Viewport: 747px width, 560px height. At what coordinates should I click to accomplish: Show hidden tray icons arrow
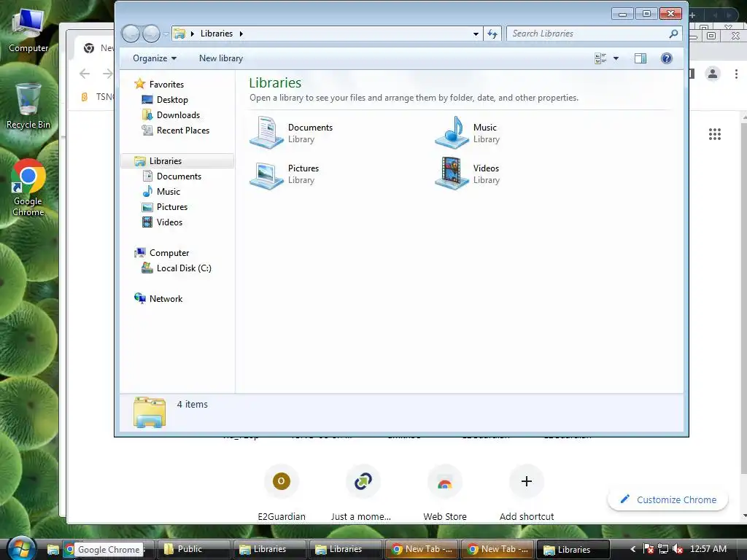(632, 549)
